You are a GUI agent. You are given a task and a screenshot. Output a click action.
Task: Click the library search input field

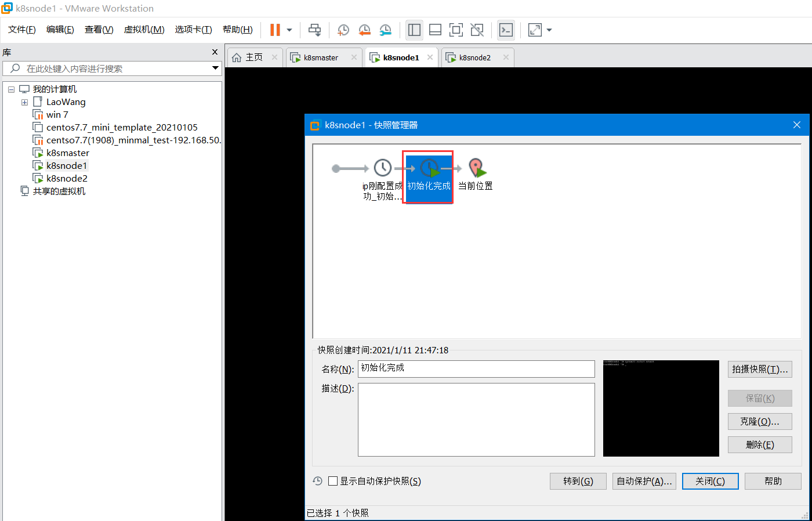(113, 68)
